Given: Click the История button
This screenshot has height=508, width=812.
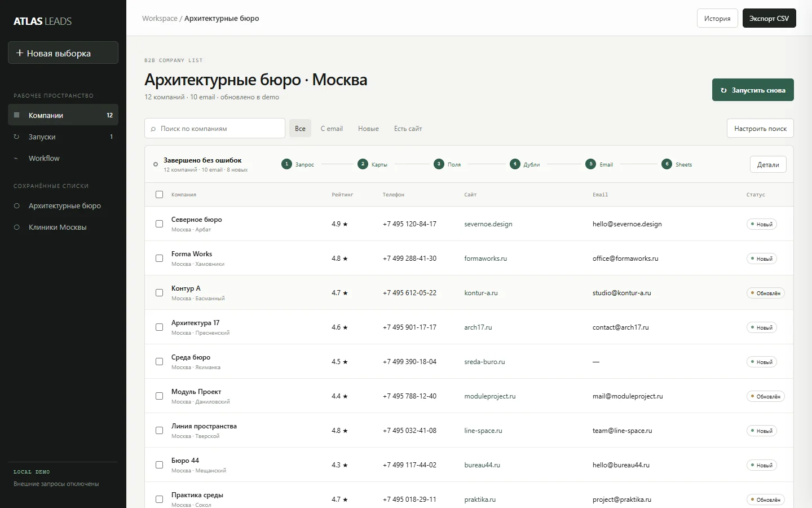Looking at the screenshot, I should (717, 18).
